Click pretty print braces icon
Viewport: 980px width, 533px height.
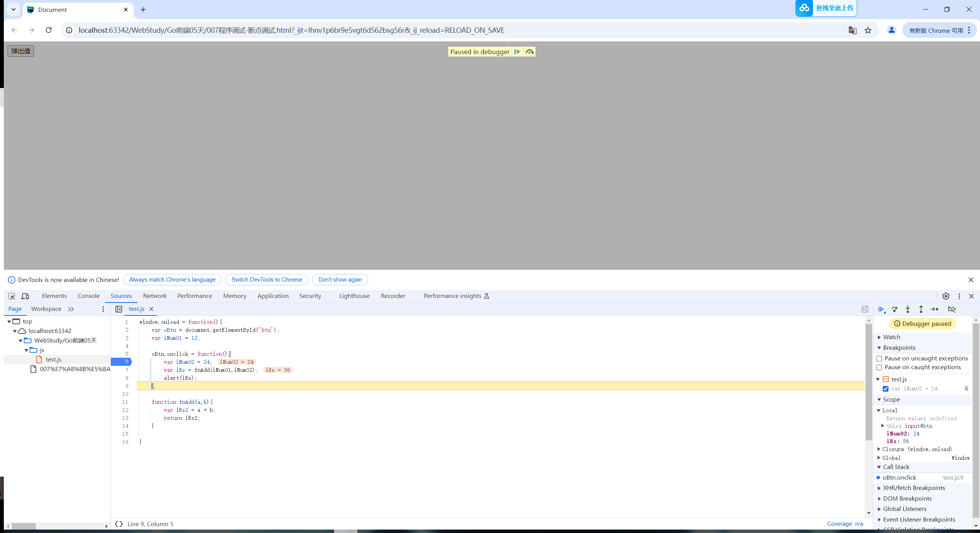tap(119, 524)
